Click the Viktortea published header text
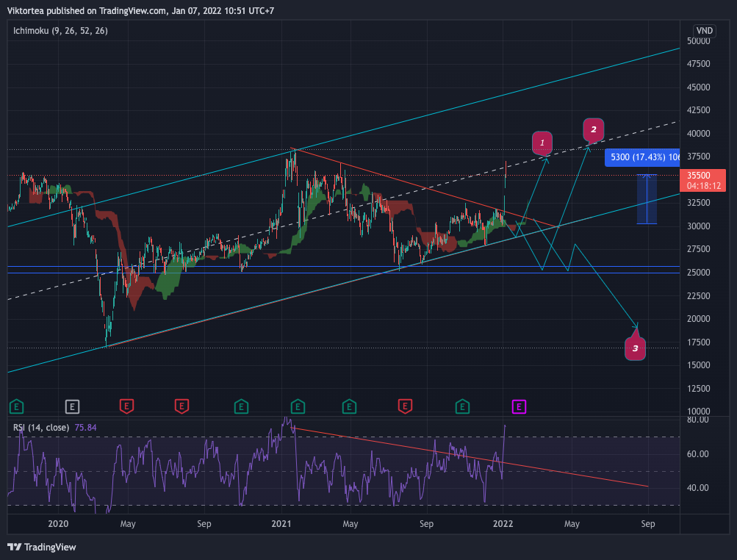Viewport: 737px width, 560px height. pyautogui.click(x=140, y=10)
